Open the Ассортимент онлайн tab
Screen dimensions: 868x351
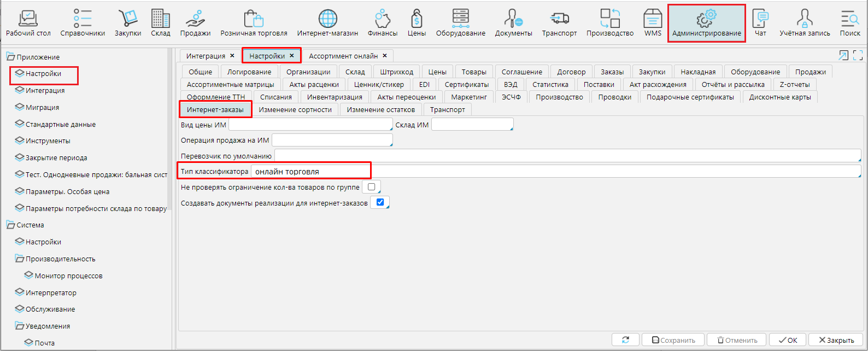pyautogui.click(x=343, y=56)
